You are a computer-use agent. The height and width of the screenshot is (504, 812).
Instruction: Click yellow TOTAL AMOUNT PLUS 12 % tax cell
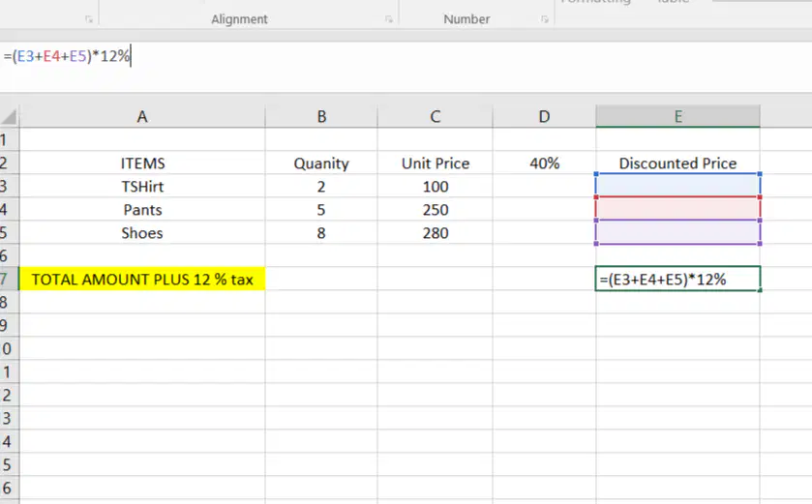pyautogui.click(x=142, y=279)
